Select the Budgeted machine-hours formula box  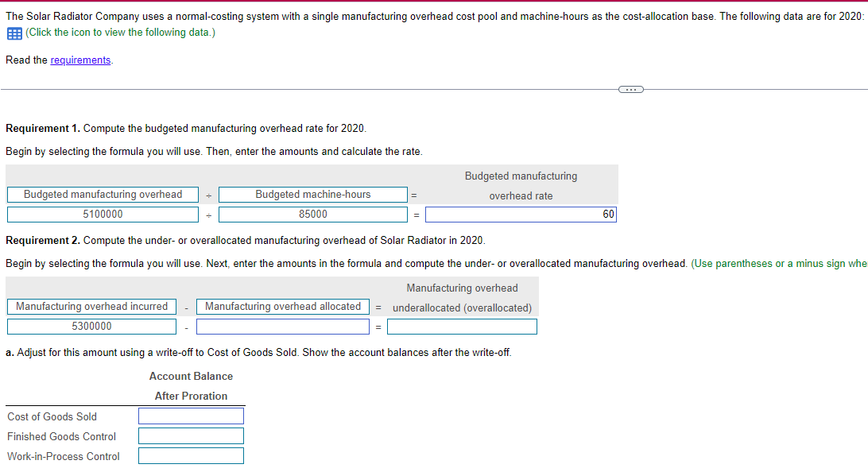point(312,194)
